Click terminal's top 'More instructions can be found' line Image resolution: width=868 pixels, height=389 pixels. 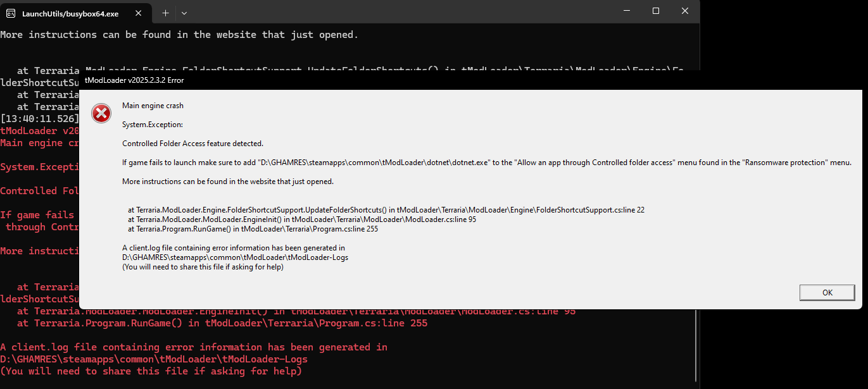click(x=179, y=35)
